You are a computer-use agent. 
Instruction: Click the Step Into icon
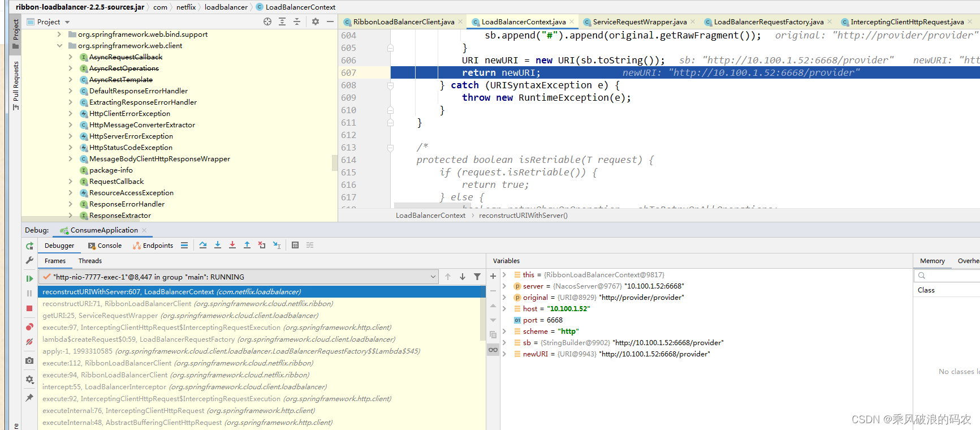coord(218,245)
